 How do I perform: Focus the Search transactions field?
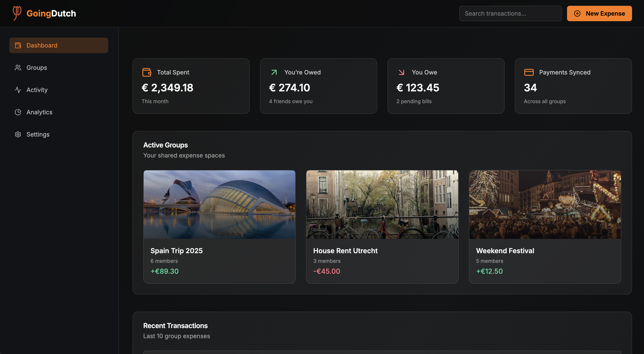(x=510, y=13)
